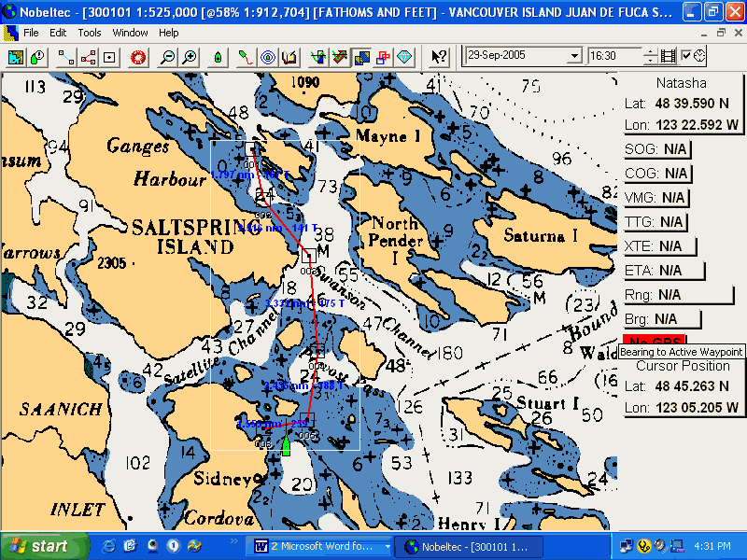747x560 pixels.
Task: Click the Natasha vessel name label
Action: pos(682,83)
